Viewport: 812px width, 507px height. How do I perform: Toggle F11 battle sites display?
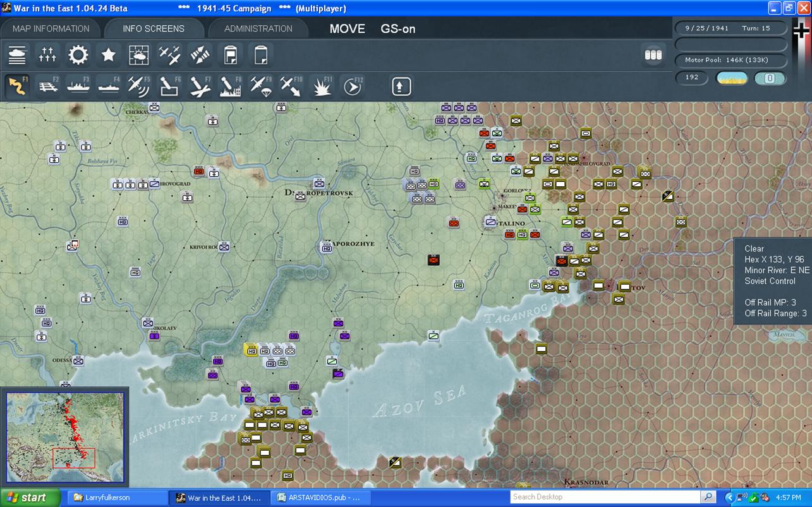pos(322,86)
